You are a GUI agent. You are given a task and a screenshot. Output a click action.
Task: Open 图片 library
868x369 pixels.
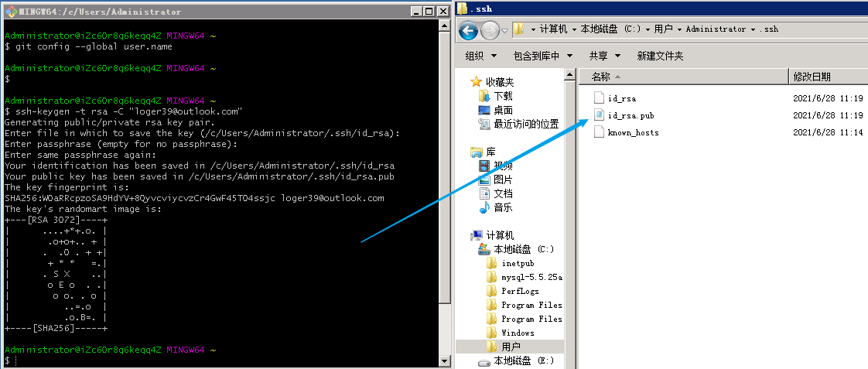[503, 179]
